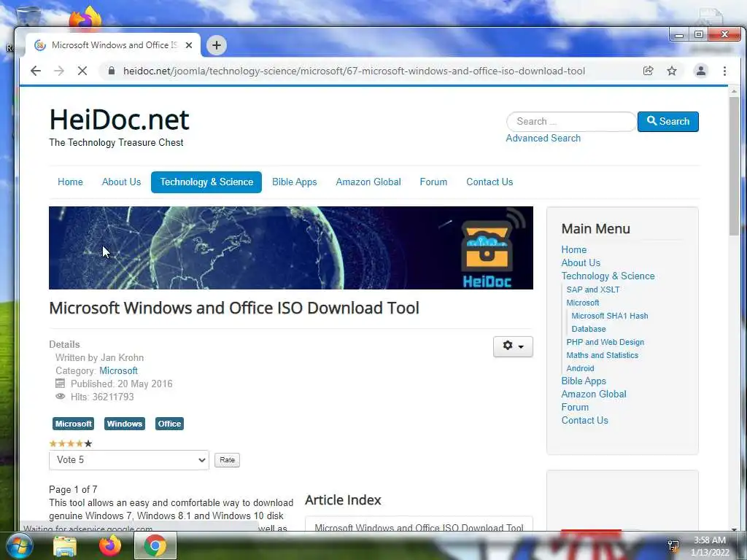Open About Us in Main Menu sidebar
747x560 pixels.
pyautogui.click(x=581, y=262)
